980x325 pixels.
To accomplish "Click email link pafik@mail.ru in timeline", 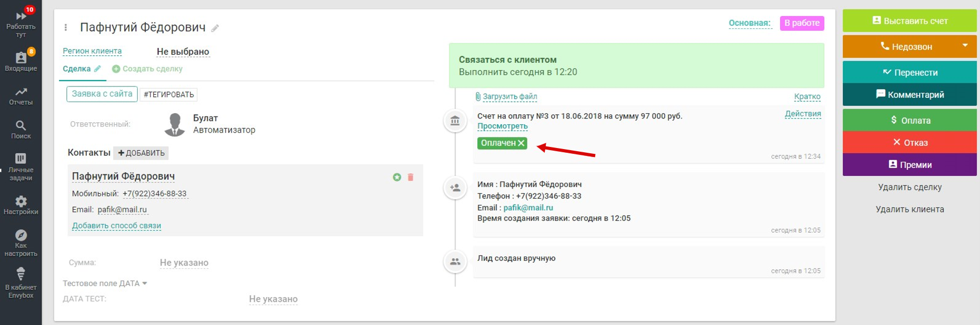I will click(528, 208).
